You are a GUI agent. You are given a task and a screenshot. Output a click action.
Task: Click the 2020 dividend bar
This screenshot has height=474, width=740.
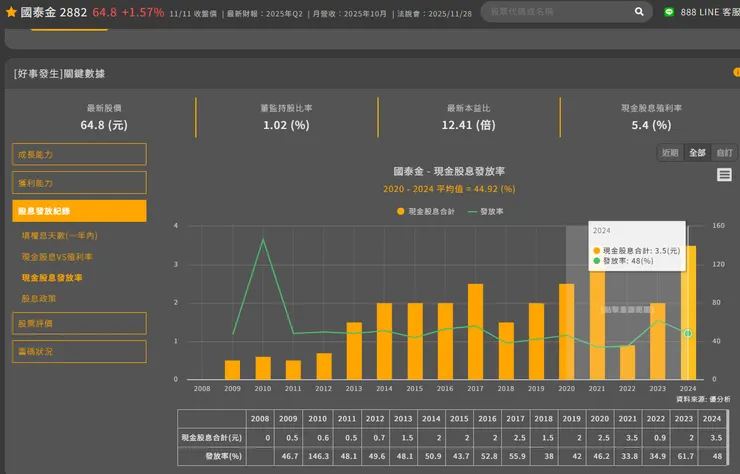[x=566, y=331]
